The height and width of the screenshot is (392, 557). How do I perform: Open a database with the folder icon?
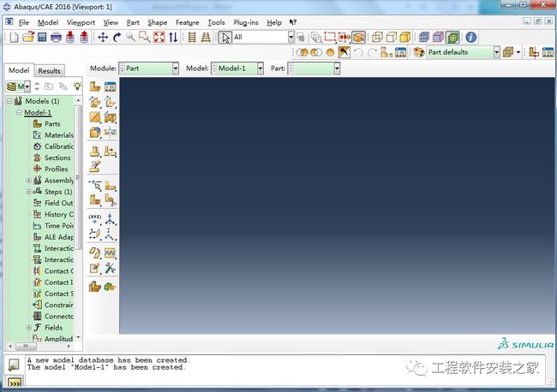point(28,37)
